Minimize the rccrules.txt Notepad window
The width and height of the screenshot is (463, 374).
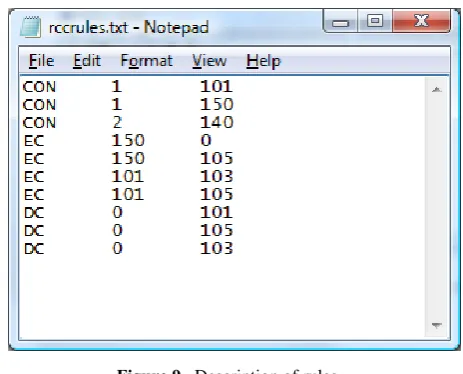340,22
